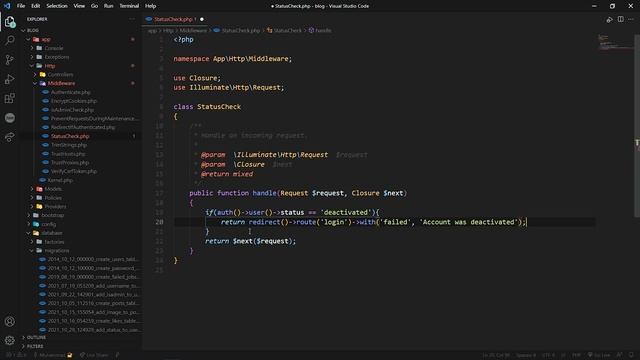The image size is (640, 360).
Task: Open VerifyCsrfToken.php in the explorer
Action: coord(73,171)
